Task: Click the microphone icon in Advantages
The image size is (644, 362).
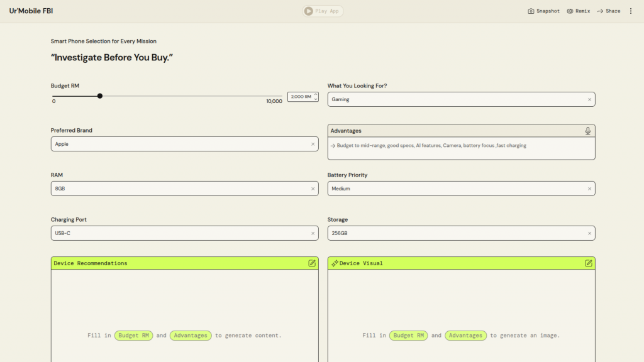Action: pyautogui.click(x=587, y=131)
